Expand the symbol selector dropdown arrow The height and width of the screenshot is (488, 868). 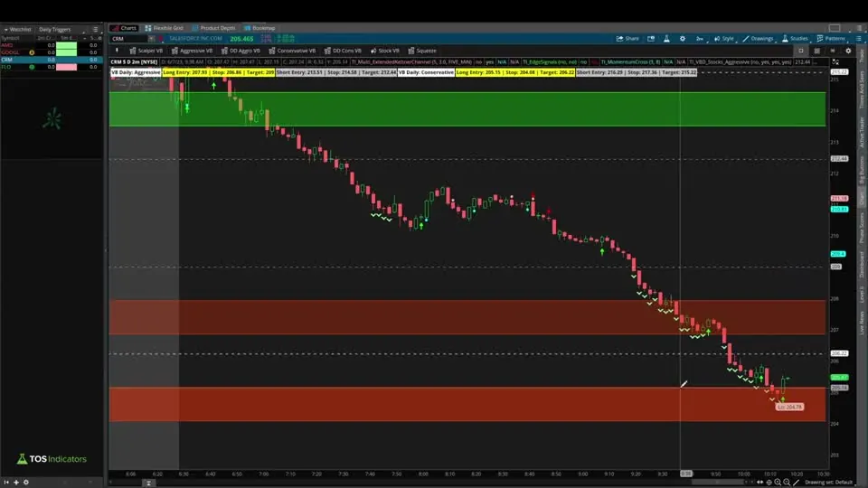151,39
